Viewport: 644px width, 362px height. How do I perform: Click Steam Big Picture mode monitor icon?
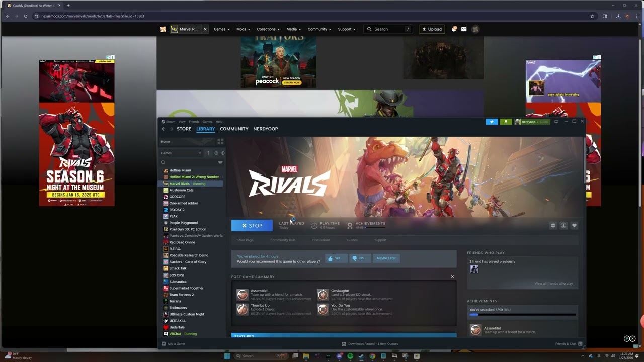556,122
